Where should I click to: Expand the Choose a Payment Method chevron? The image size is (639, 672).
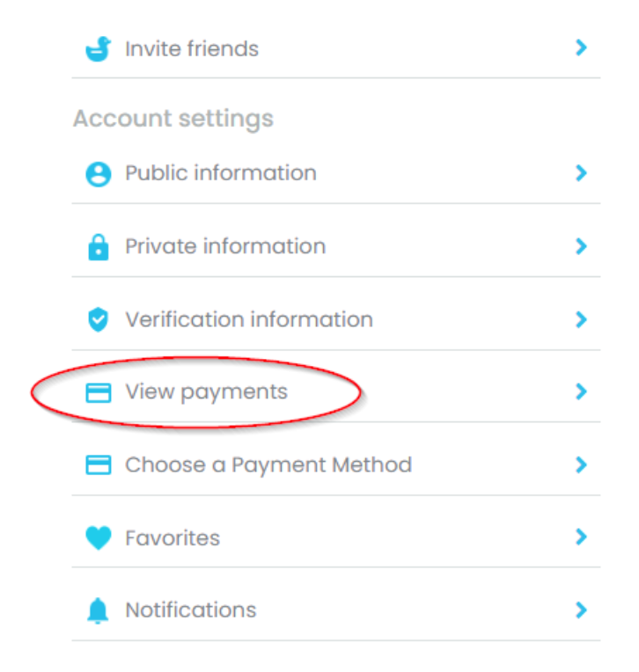[580, 464]
